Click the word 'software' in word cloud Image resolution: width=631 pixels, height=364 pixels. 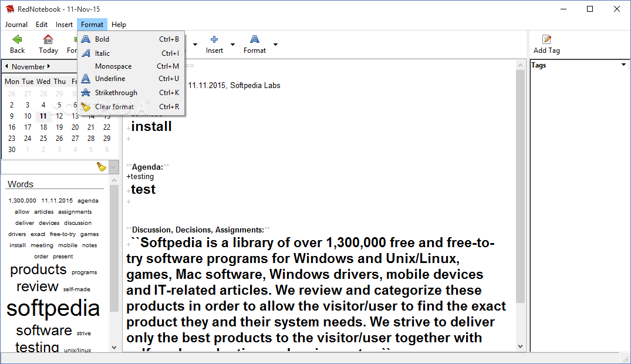click(44, 330)
